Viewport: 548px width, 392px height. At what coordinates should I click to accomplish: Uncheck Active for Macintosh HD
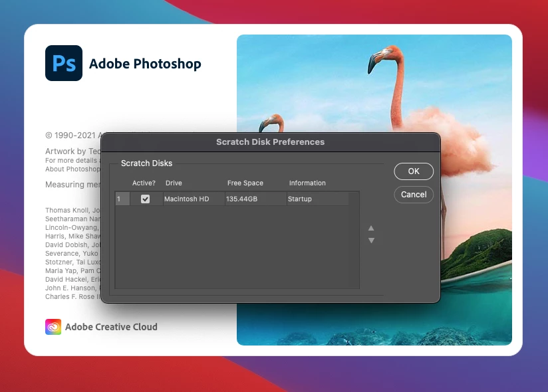click(145, 199)
